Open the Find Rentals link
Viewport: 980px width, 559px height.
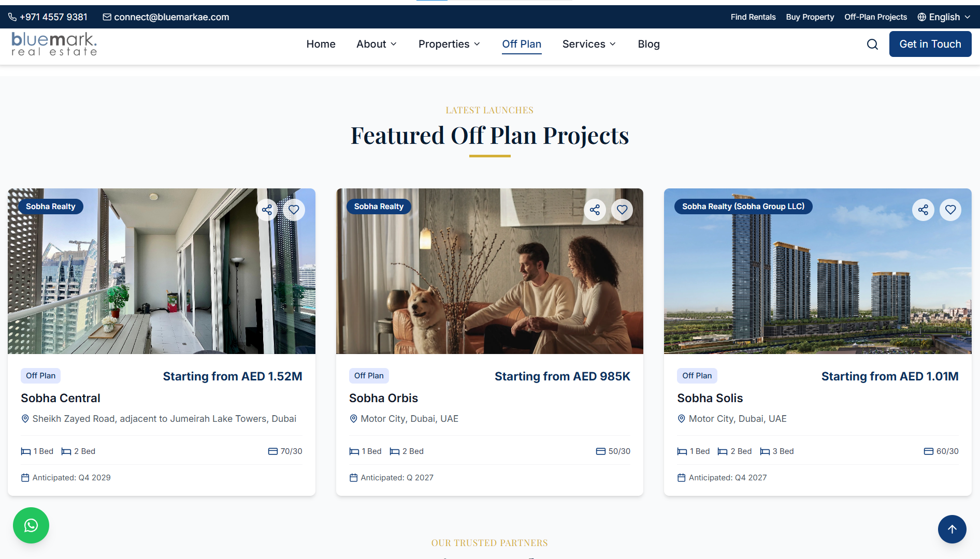tap(753, 17)
